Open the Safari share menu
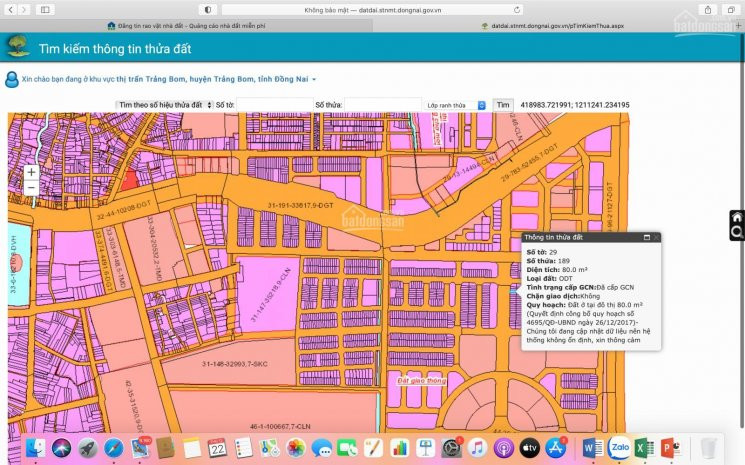Image resolution: width=745 pixels, height=465 pixels. [708, 9]
